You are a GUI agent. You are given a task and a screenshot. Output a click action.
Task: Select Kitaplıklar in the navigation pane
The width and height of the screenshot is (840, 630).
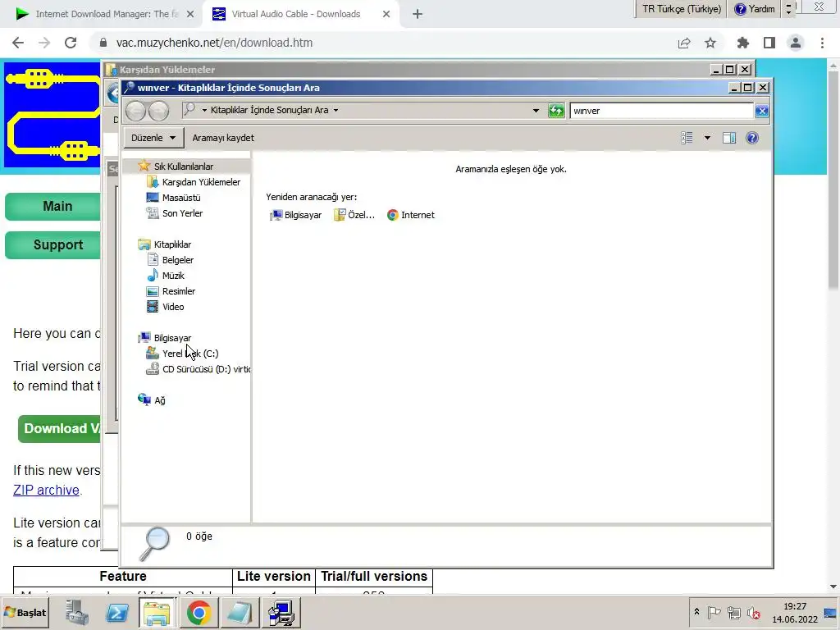tap(172, 244)
